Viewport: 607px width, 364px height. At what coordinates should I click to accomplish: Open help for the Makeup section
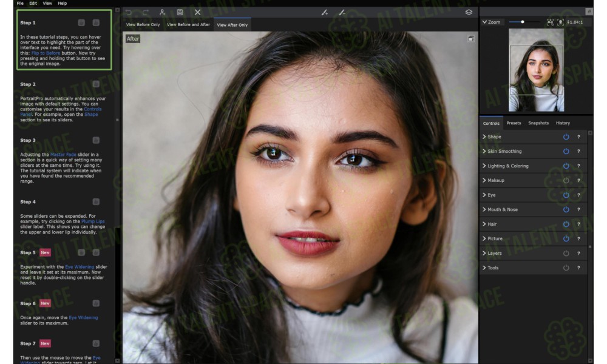pyautogui.click(x=578, y=181)
